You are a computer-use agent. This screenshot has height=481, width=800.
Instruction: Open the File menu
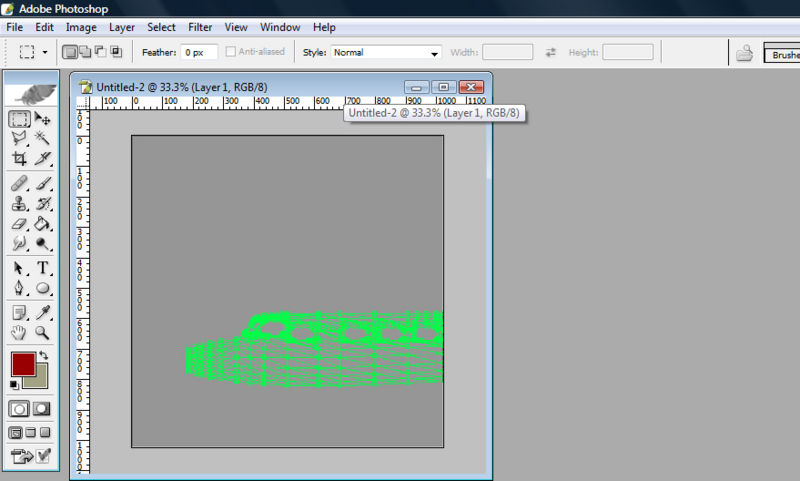(x=14, y=27)
